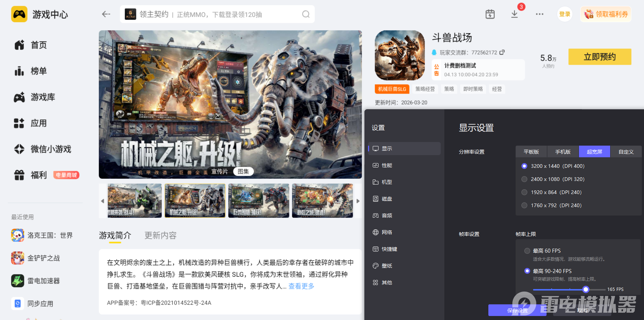This screenshot has width=644, height=320.
Task: Open the 游戏库 game library
Action: point(35,97)
